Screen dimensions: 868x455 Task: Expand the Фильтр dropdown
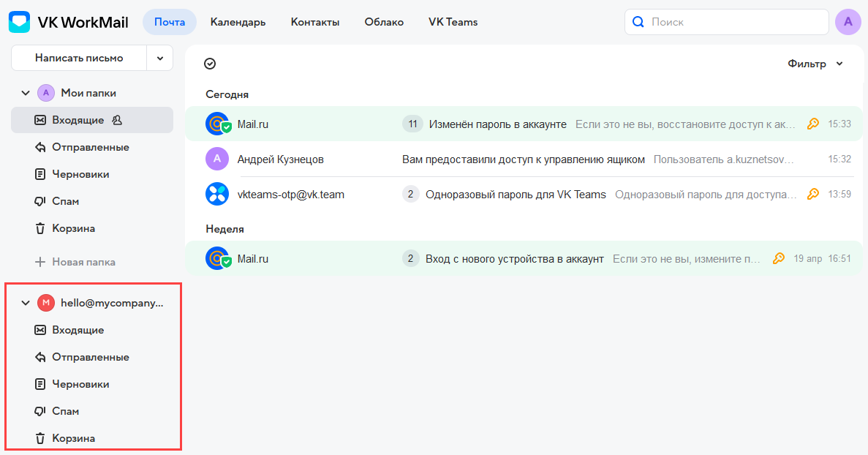[x=815, y=64]
